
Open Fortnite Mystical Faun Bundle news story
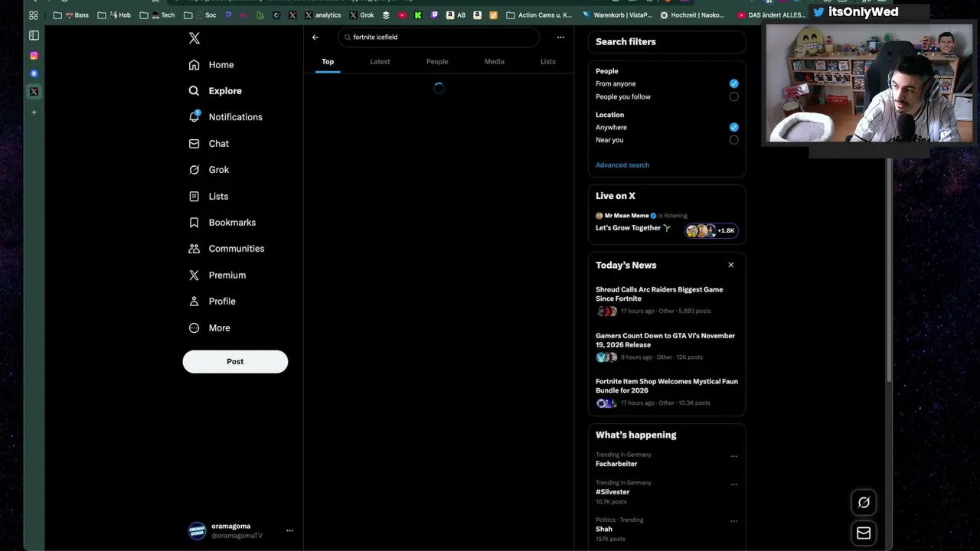click(667, 392)
